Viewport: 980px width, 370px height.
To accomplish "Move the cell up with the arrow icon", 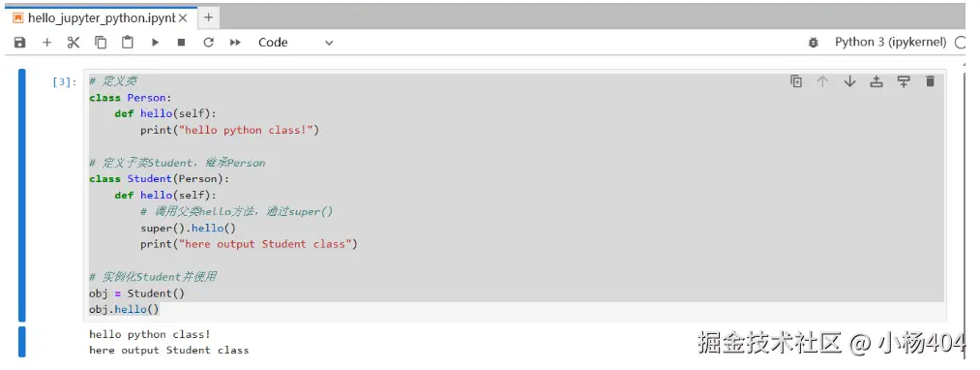I will (x=822, y=81).
